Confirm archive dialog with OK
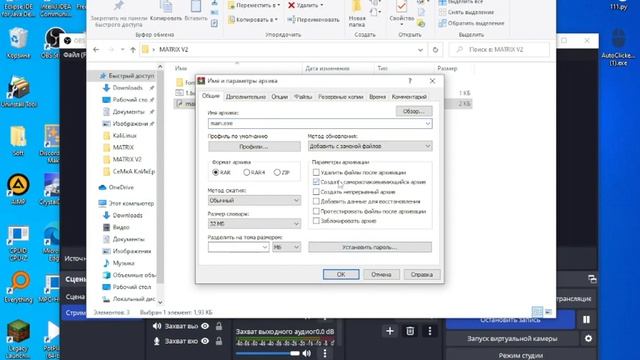 (341, 274)
